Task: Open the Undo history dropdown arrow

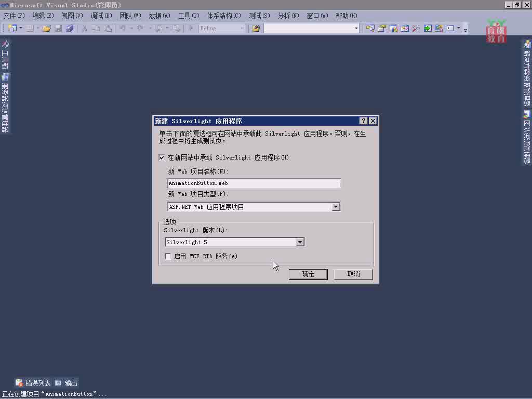Action: pos(131,29)
